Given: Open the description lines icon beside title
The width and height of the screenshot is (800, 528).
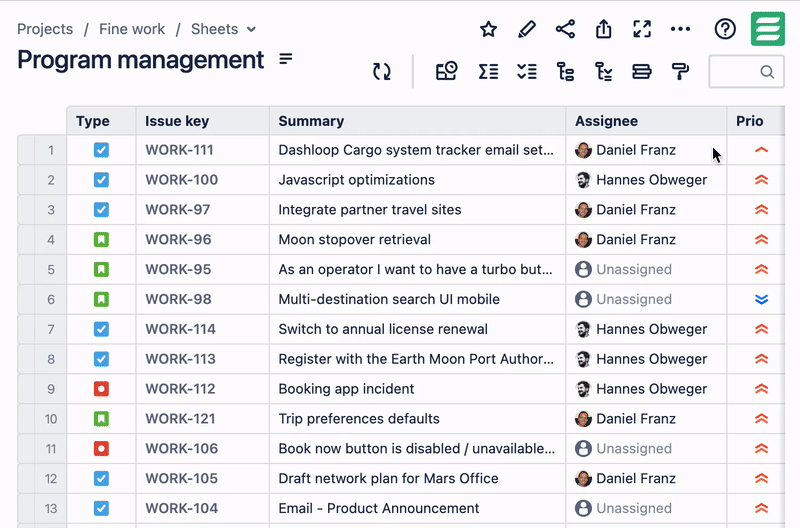Looking at the screenshot, I should (x=286, y=59).
